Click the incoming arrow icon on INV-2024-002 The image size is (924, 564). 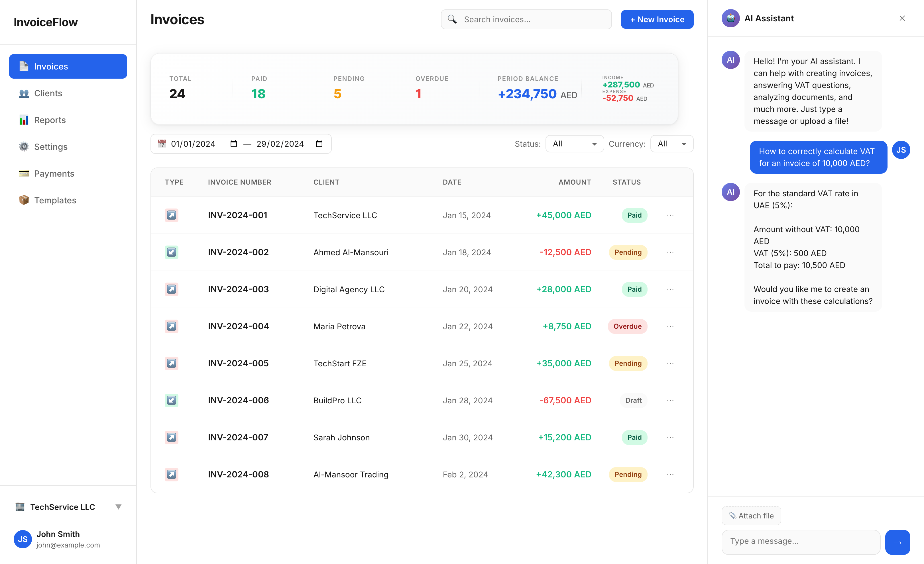[x=171, y=252]
